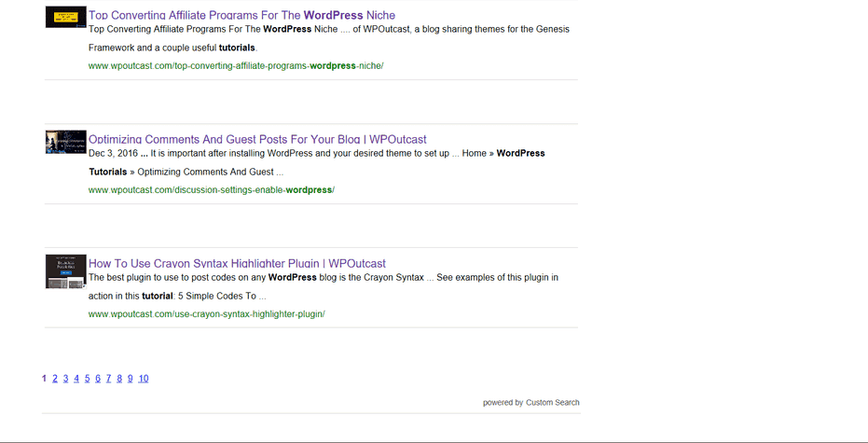This screenshot has height=443, width=868.
Task: Click thumbnail for Affiliate Programs result
Action: [x=66, y=17]
